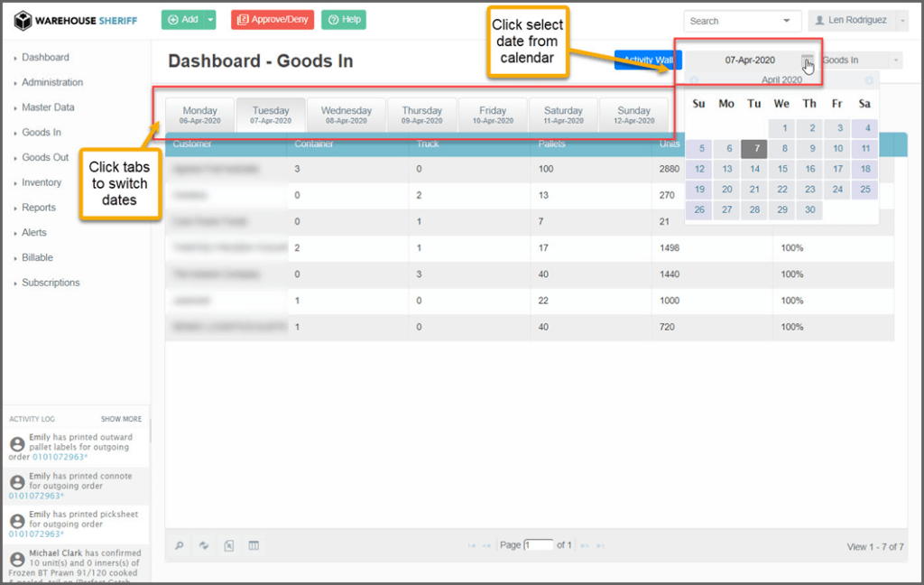
Task: Open the Len Rodriguez user menu
Action: [x=857, y=21]
